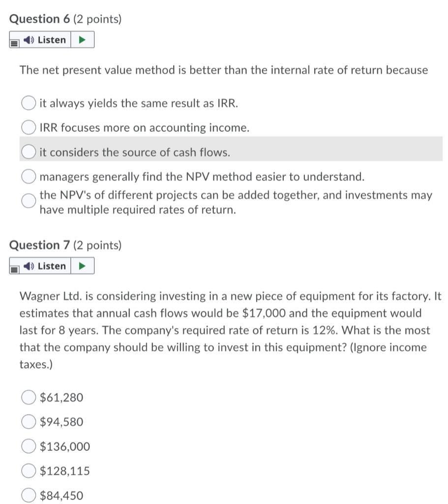The height and width of the screenshot is (504, 448).
Task: Choose "IRR focuses more on accounting income"
Action: point(28,127)
